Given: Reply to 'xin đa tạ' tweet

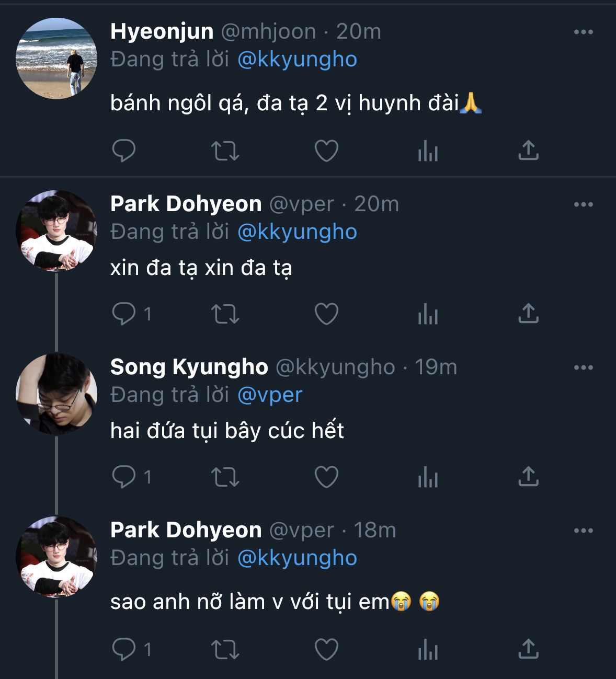Looking at the screenshot, I should (x=124, y=314).
